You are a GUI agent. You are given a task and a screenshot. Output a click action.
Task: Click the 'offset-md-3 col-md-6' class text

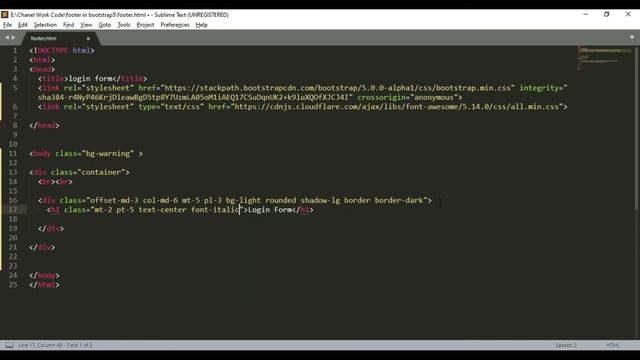click(133, 200)
